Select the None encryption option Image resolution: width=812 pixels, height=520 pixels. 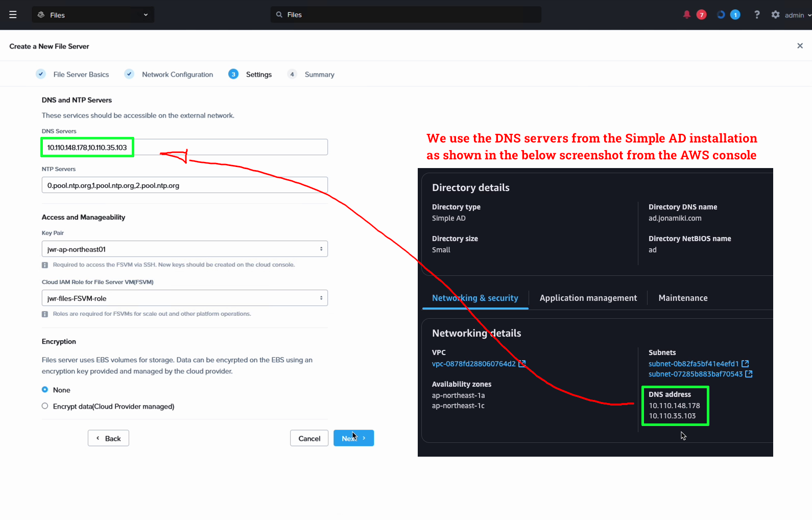pyautogui.click(x=45, y=390)
